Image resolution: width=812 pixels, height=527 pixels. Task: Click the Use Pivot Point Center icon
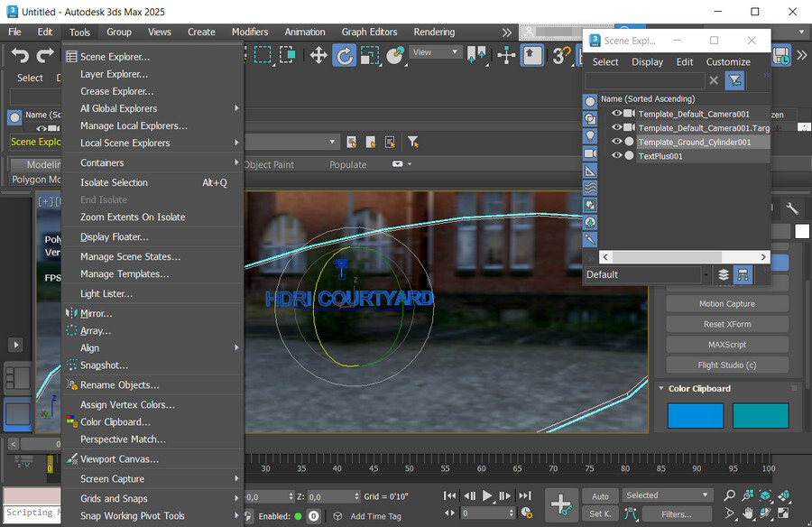[x=476, y=54]
